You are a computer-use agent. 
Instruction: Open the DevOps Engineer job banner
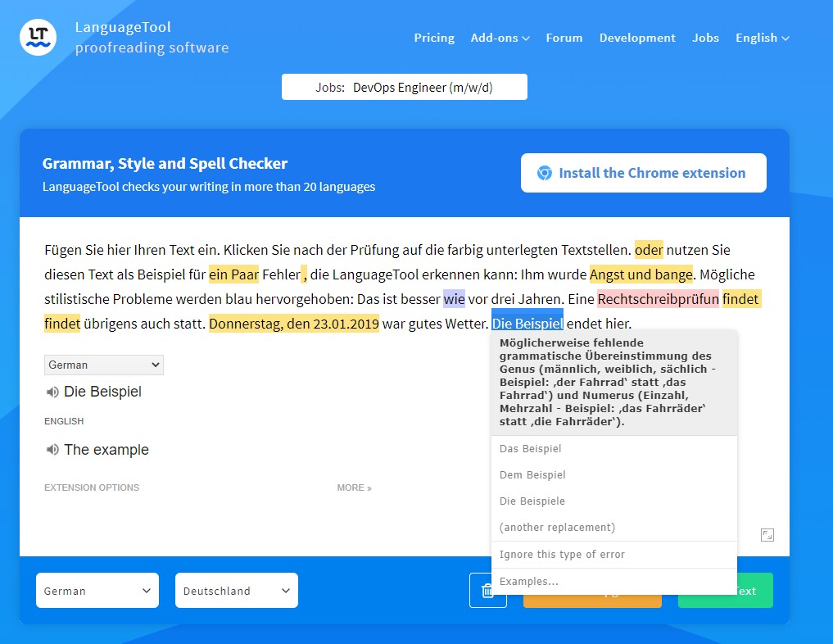[x=405, y=87]
